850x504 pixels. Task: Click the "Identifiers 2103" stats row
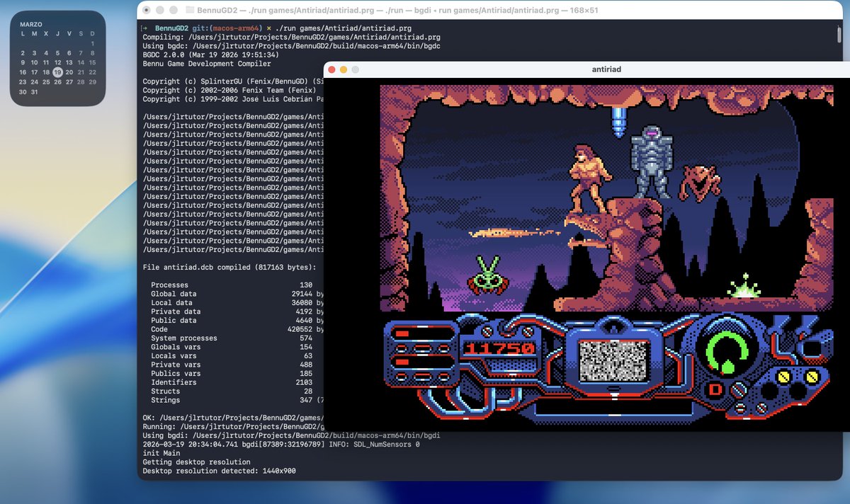point(232,382)
